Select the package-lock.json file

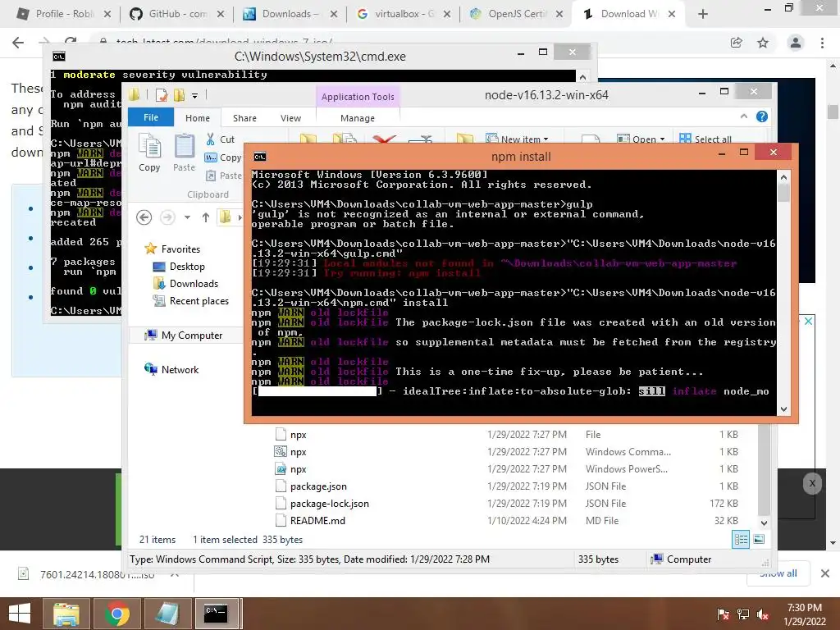[x=330, y=504]
